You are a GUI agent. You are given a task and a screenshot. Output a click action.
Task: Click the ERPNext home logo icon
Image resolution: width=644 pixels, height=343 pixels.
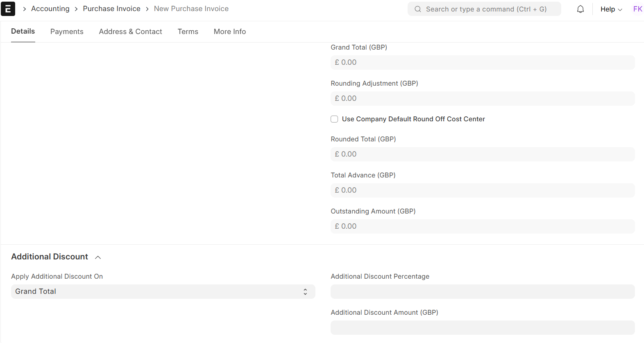tap(8, 9)
